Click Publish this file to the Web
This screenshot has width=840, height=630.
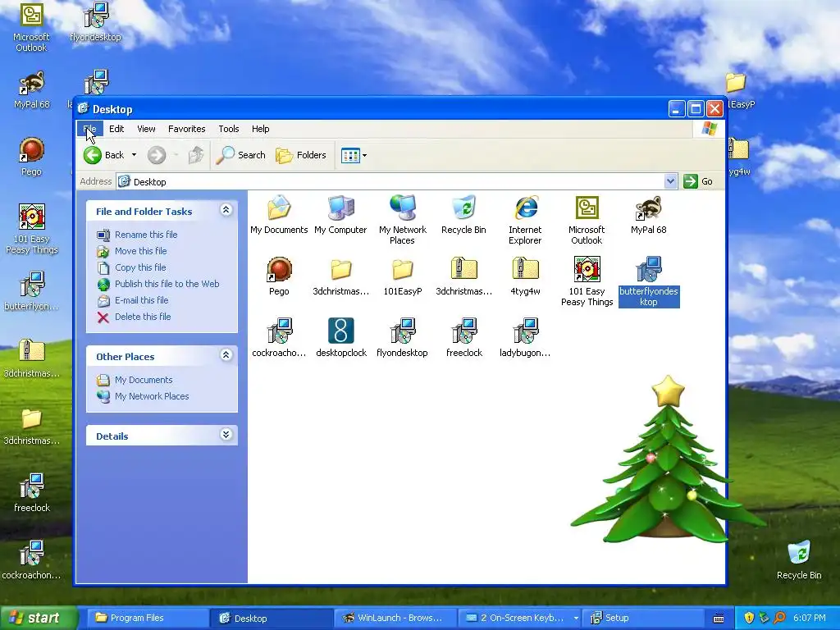click(167, 284)
